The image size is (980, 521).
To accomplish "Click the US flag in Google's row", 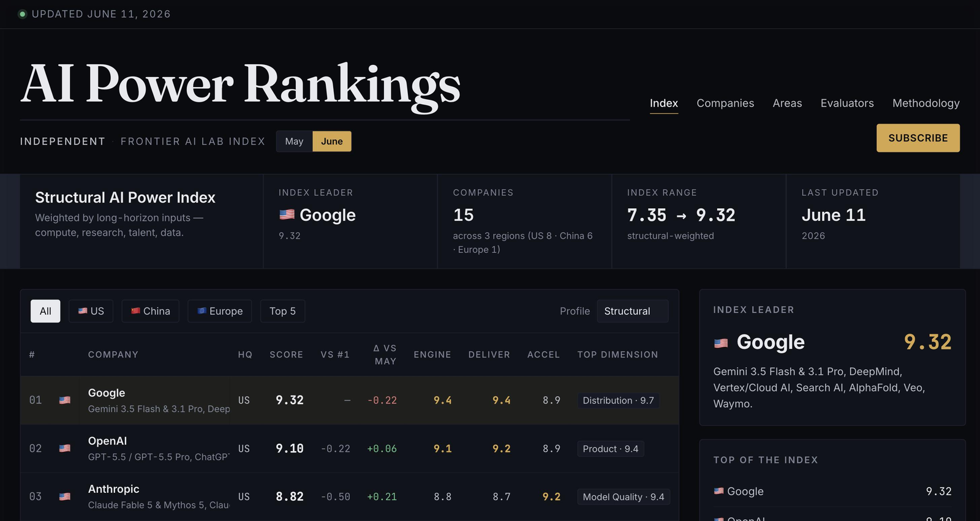I will 64,400.
